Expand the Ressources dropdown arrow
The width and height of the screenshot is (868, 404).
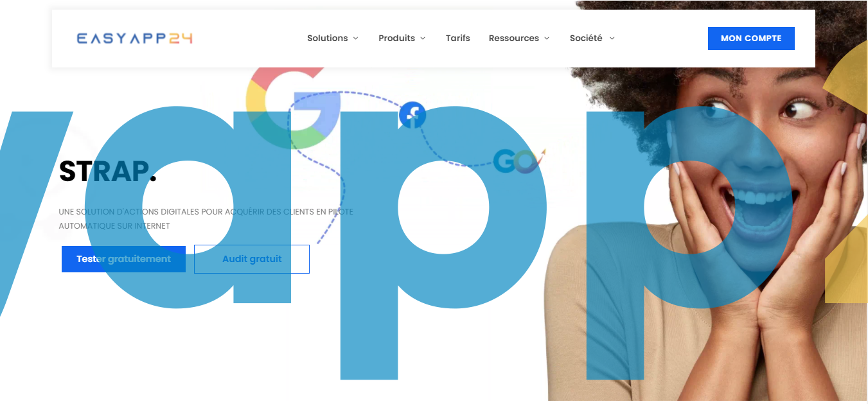pos(547,39)
